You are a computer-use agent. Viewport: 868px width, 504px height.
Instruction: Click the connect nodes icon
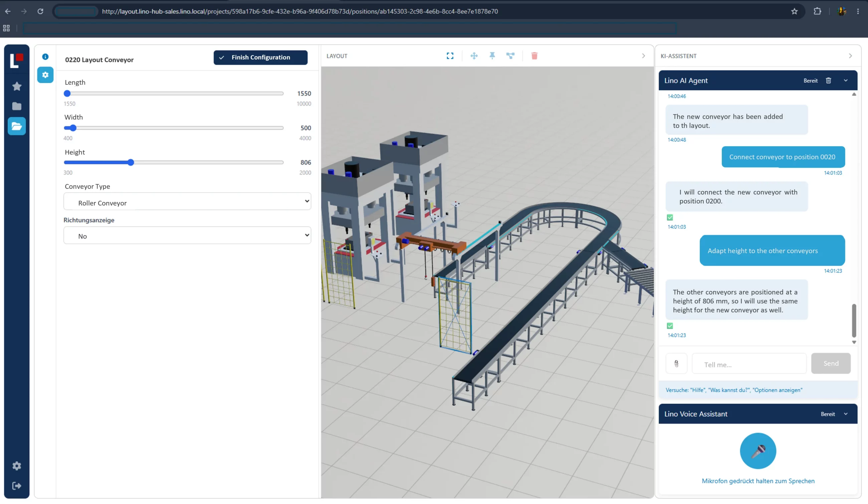pos(510,56)
